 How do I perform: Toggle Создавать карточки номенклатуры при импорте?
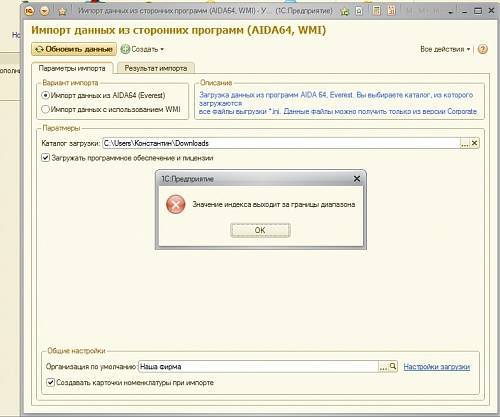click(x=50, y=382)
